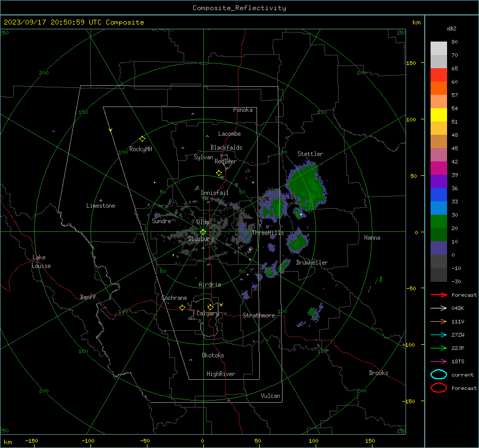This screenshot has width=479, height=448.
Task: Click the Okotoks city label
Action: point(213,355)
